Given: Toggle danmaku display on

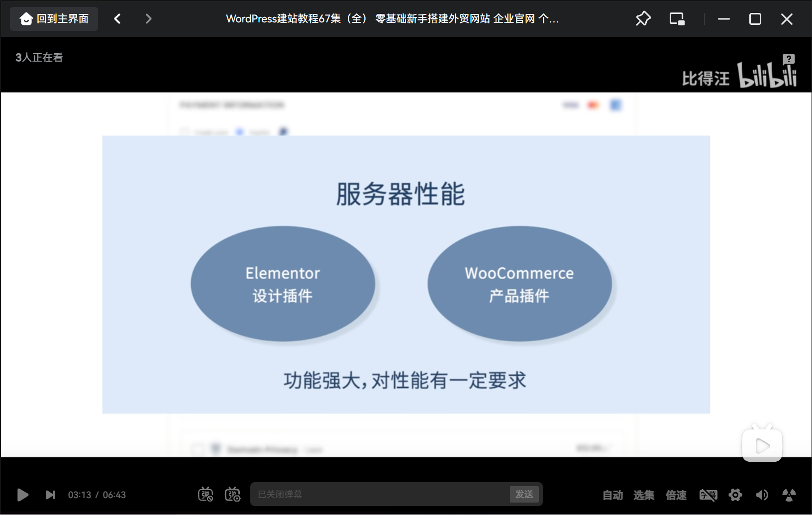Looking at the screenshot, I should tap(205, 494).
